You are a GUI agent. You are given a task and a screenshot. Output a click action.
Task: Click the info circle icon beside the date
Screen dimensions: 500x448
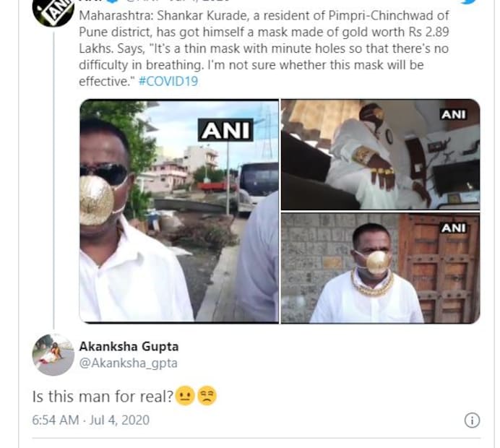(x=472, y=420)
